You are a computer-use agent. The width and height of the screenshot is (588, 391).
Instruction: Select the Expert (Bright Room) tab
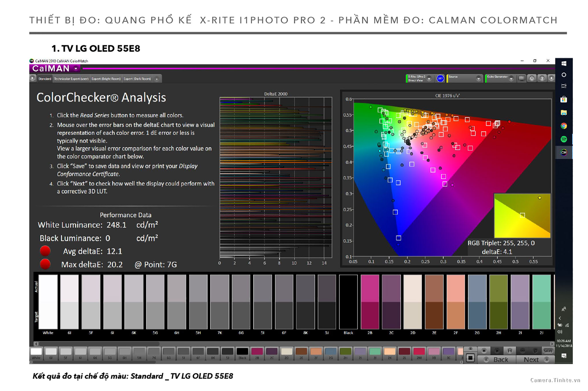[x=106, y=79]
